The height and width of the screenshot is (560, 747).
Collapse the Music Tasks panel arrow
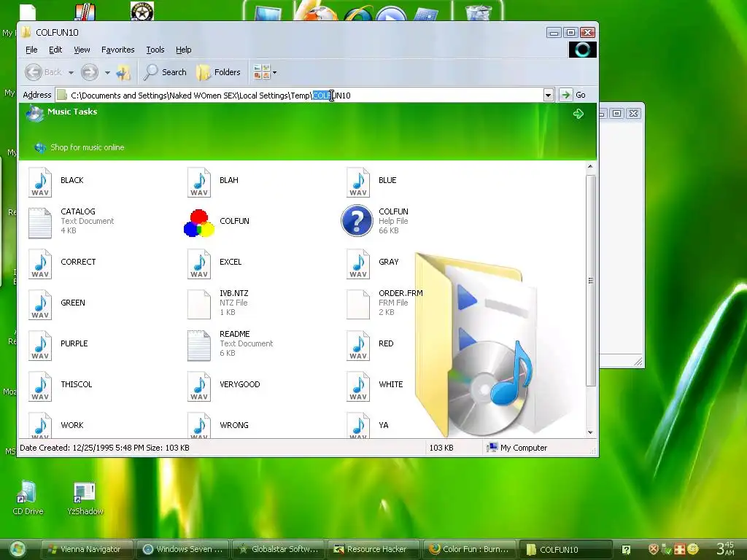(578, 114)
